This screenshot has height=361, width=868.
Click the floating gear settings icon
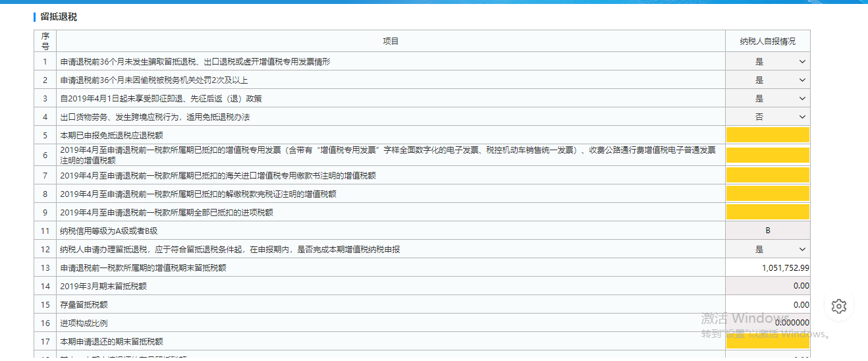[x=838, y=306]
